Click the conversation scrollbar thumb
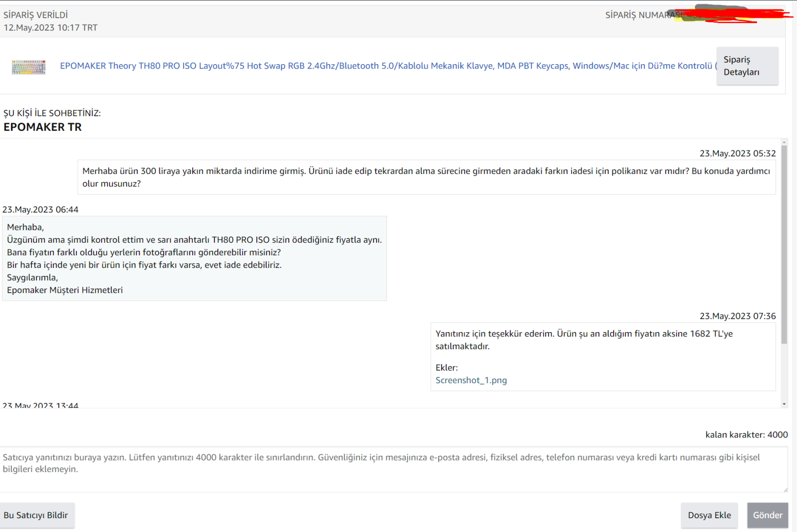Image resolution: width=797 pixels, height=532 pixels. [784, 245]
